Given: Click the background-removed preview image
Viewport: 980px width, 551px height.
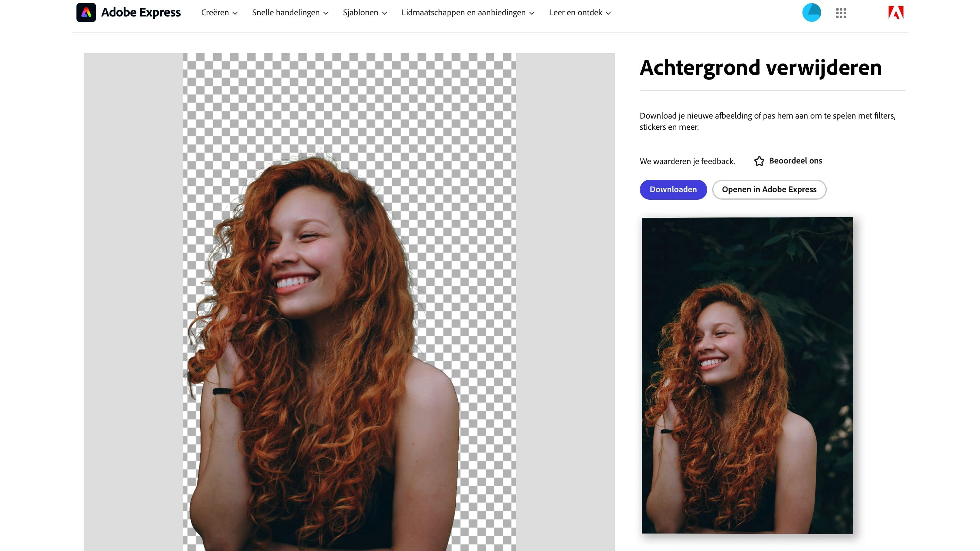Looking at the screenshot, I should (349, 302).
